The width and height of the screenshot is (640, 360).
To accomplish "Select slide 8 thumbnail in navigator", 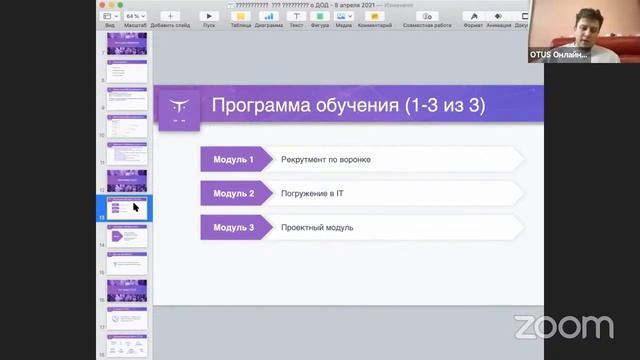I will [127, 71].
